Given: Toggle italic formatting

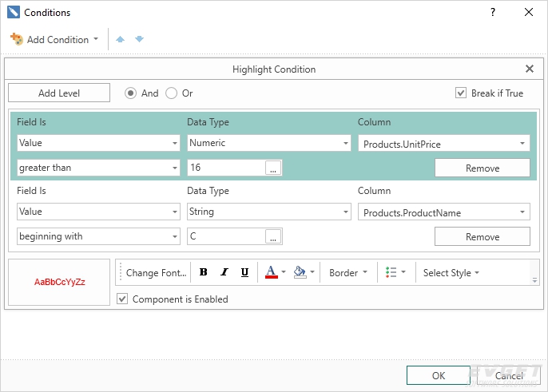Looking at the screenshot, I should (x=224, y=272).
